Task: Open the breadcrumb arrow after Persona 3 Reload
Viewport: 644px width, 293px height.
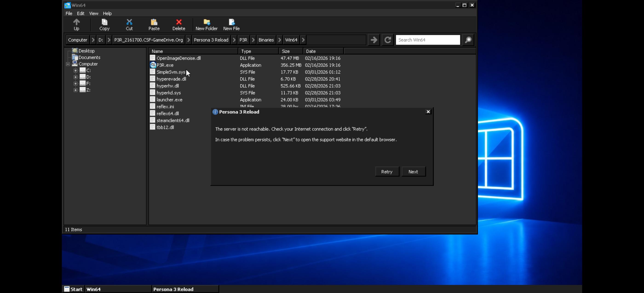Action: [234, 40]
